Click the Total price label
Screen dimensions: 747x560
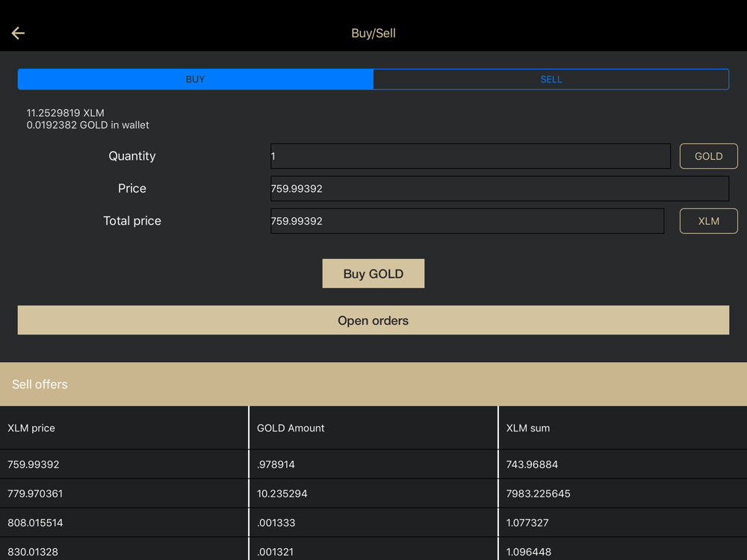coord(132,221)
